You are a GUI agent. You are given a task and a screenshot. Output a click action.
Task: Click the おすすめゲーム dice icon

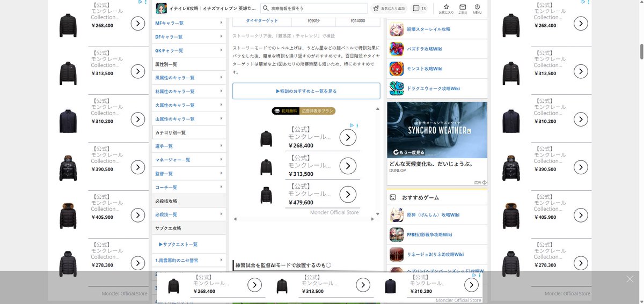click(393, 197)
